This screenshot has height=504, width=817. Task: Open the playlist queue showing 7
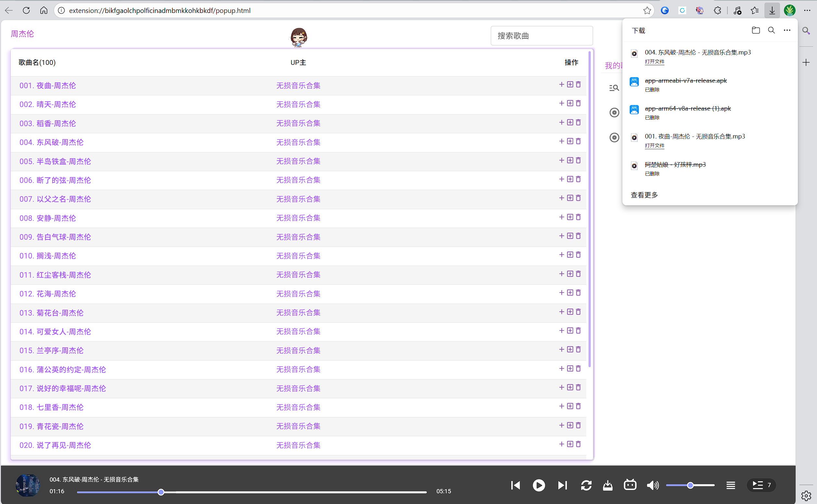[761, 485]
